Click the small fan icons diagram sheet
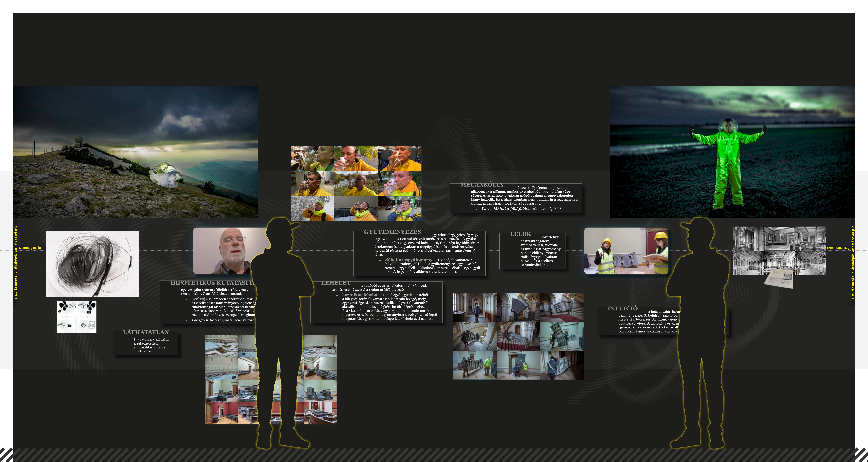868x462 pixels. click(77, 316)
